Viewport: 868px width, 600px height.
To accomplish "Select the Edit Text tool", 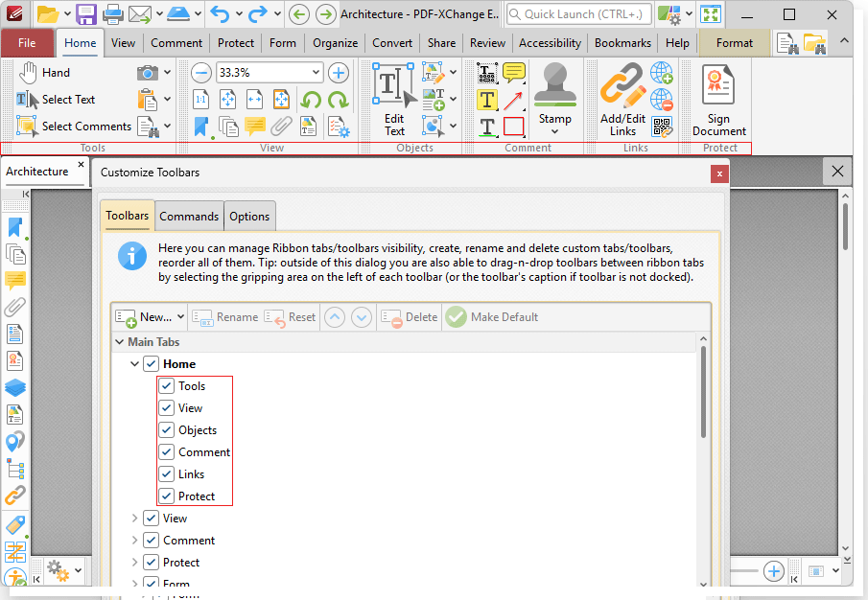I will pyautogui.click(x=394, y=100).
